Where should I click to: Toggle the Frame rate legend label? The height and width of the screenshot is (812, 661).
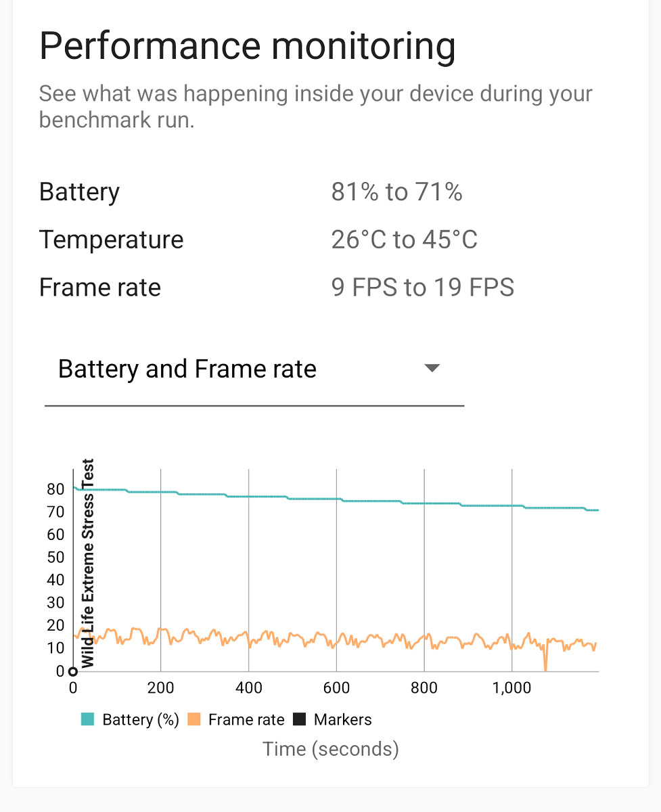click(x=246, y=719)
